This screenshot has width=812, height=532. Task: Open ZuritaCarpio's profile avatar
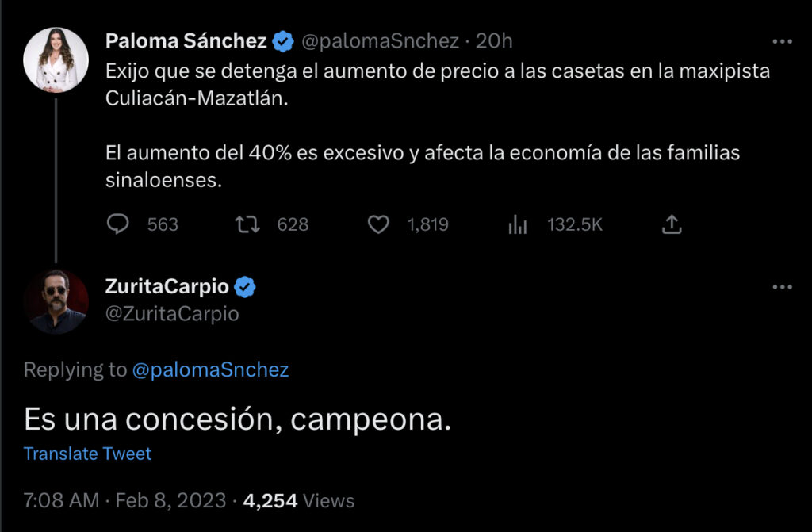click(x=56, y=301)
